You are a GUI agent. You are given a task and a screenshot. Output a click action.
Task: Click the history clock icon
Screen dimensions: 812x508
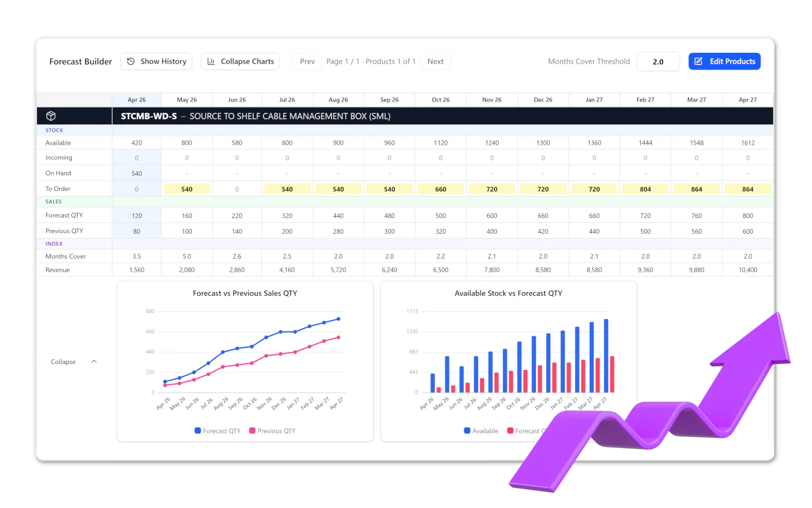(130, 61)
